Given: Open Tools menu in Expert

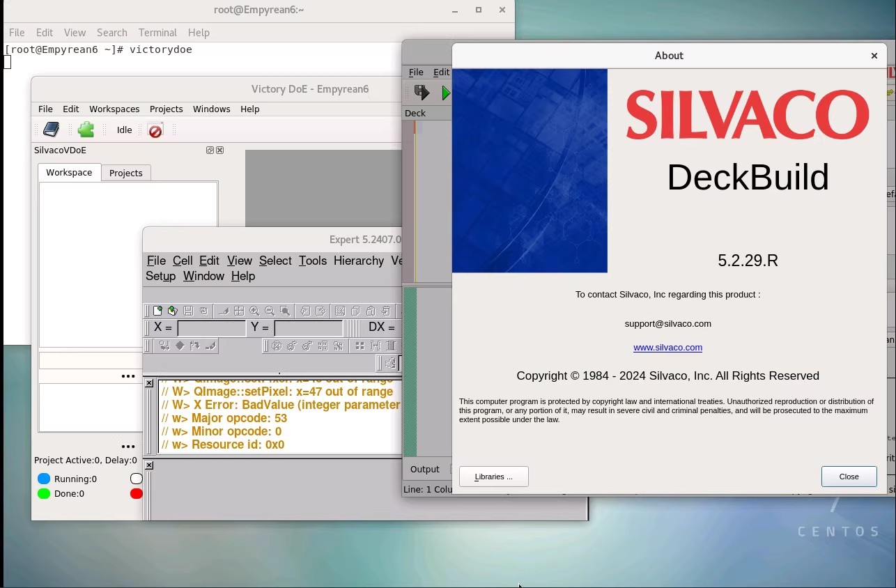Looking at the screenshot, I should click(x=312, y=261).
